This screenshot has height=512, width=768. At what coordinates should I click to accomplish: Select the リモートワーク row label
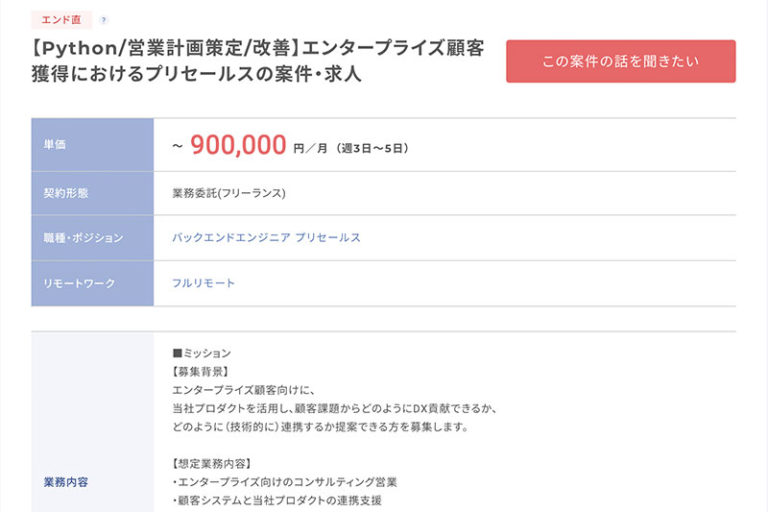click(x=92, y=283)
